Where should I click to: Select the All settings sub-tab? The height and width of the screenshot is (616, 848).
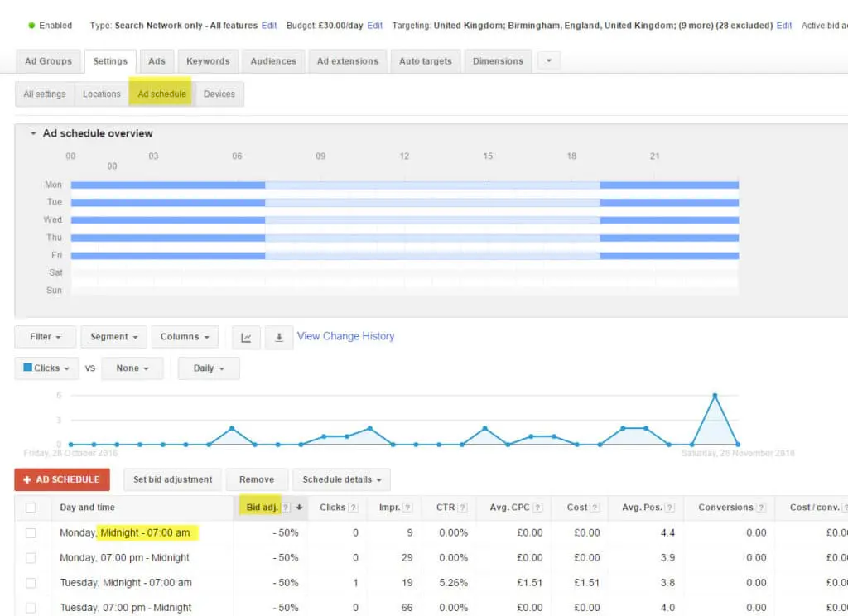45,94
